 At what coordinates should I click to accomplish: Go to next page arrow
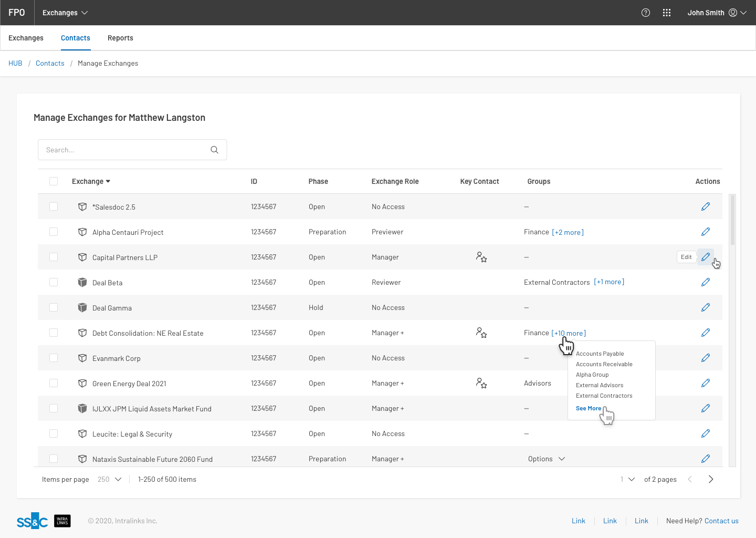711,479
